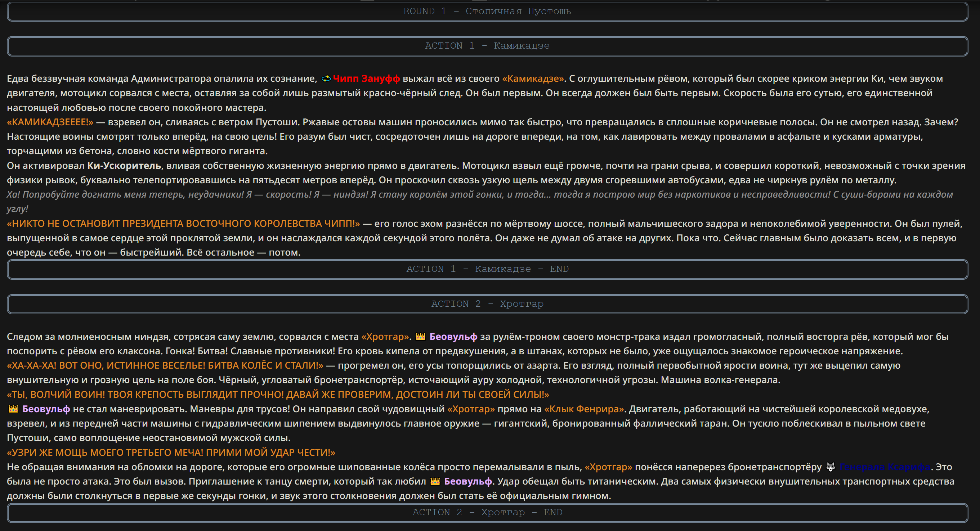Click the crown icon before 'Беовульф не стал маневрировать'
Viewport: 980px width, 531px height.
pyautogui.click(x=13, y=409)
